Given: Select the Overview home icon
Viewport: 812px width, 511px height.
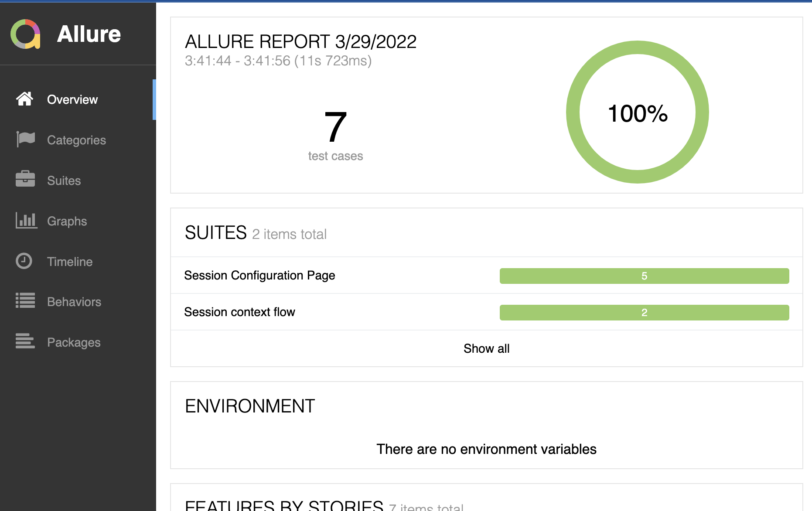Looking at the screenshot, I should (25, 99).
